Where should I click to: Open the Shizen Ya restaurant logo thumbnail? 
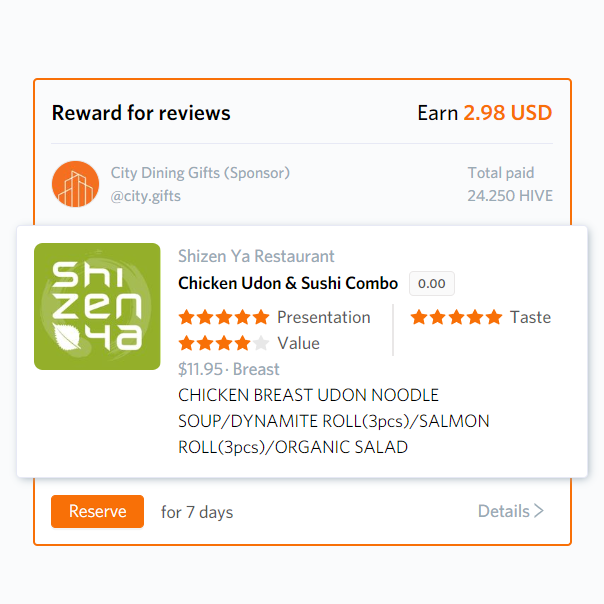97,306
